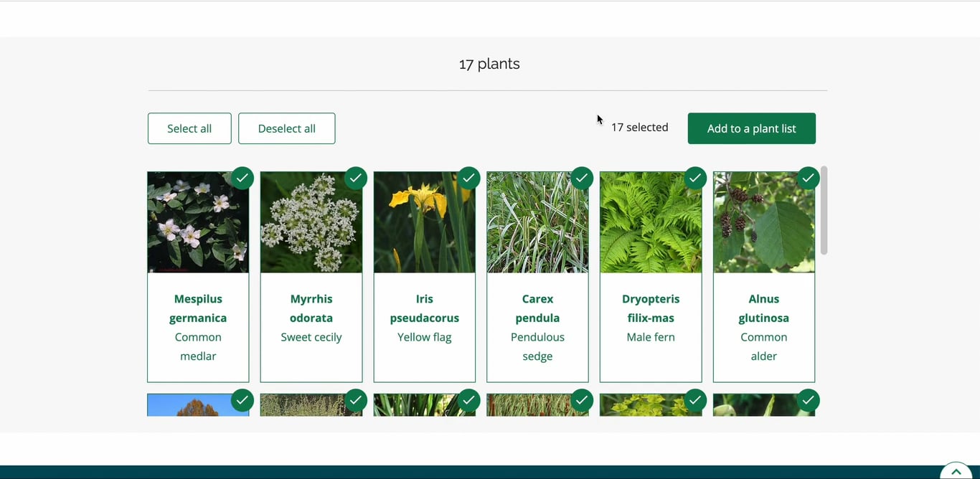Click the Dryopteris filix-mas name link

651,308
